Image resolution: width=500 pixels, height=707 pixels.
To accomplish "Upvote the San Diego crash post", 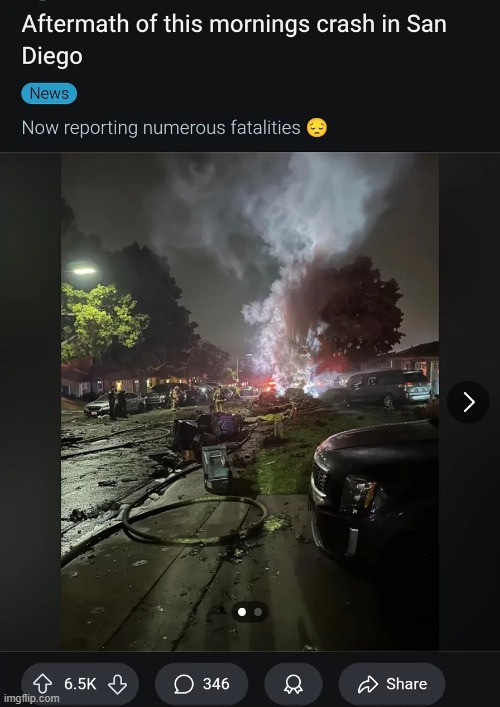I will coord(43,684).
